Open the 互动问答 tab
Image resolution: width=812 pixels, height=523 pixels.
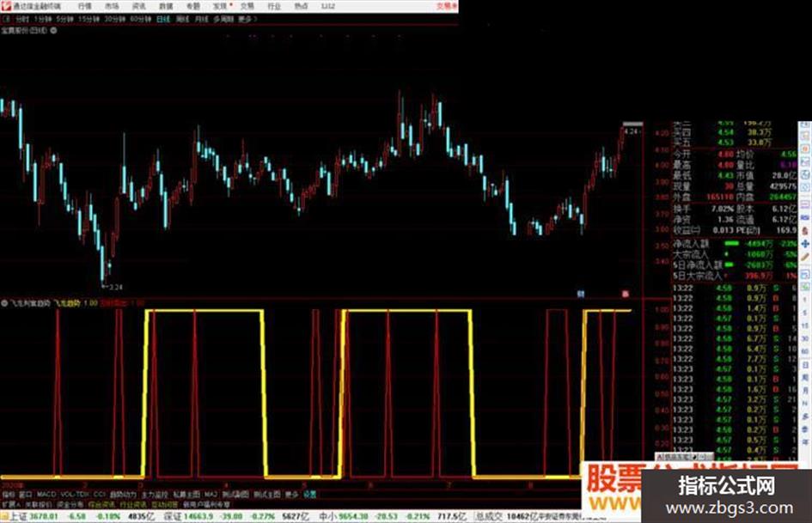164,504
